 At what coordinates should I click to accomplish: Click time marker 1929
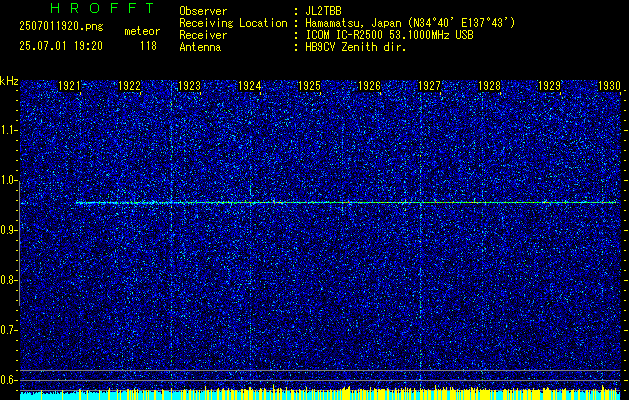tap(549, 85)
